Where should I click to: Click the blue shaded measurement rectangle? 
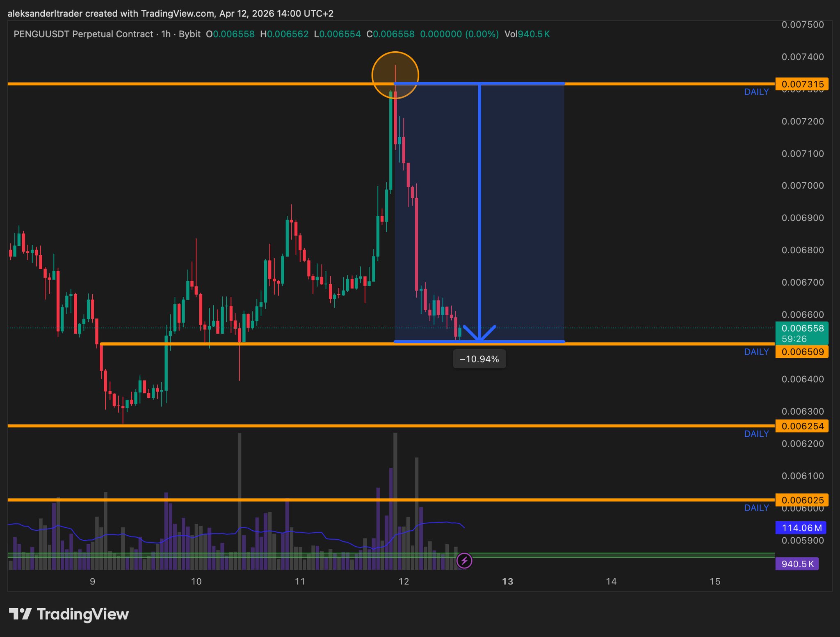521,213
